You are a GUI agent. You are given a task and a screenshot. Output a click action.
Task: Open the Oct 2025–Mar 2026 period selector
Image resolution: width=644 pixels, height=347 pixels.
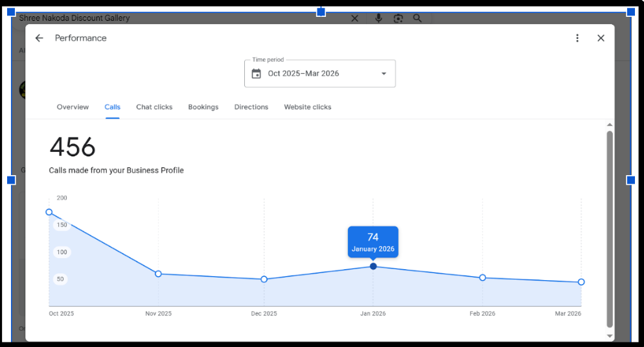[303, 73]
